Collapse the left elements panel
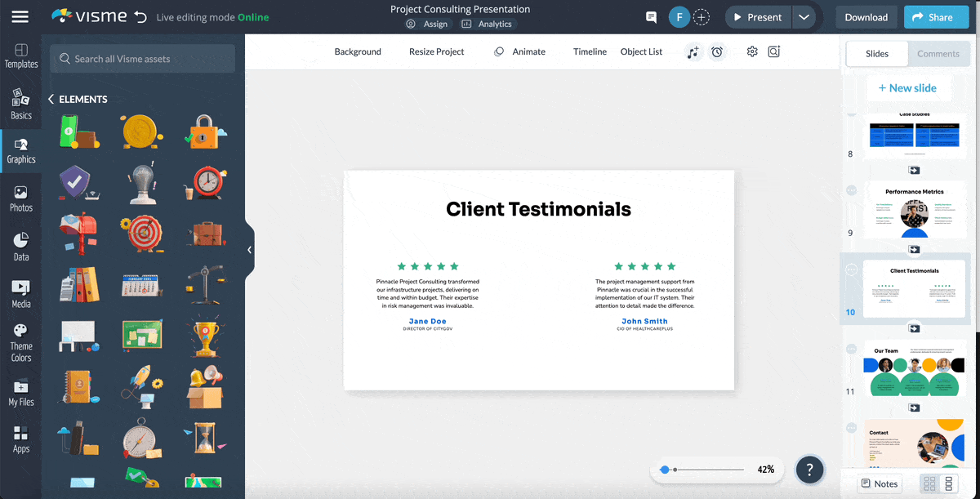The image size is (980, 499). [x=249, y=250]
